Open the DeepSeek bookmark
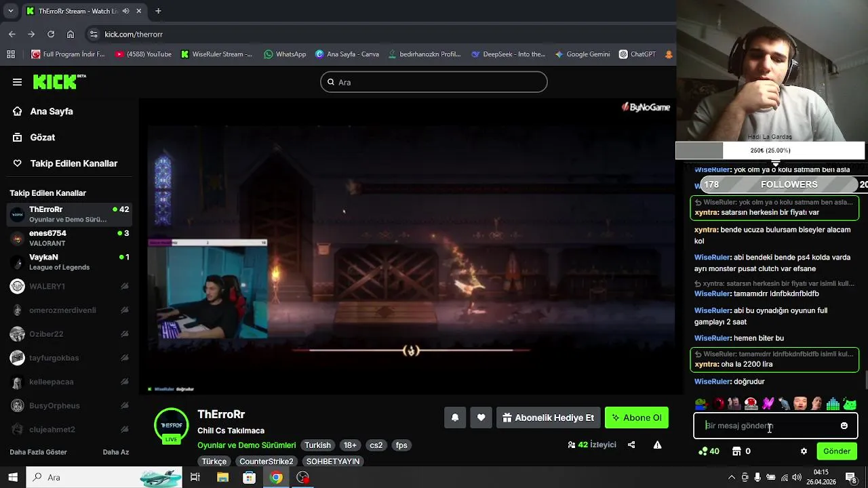 (x=508, y=54)
